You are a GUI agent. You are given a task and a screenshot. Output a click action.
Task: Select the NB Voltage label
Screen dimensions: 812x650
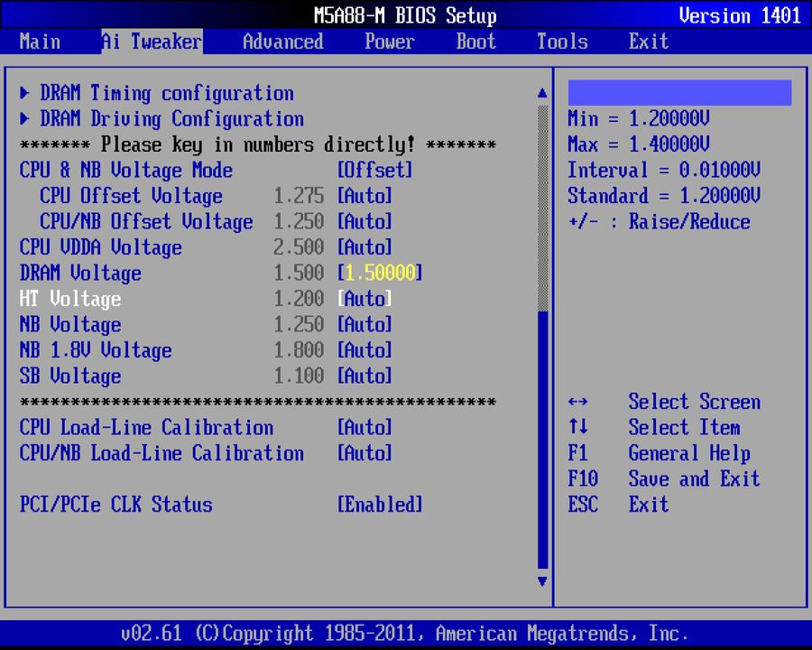click(x=69, y=324)
